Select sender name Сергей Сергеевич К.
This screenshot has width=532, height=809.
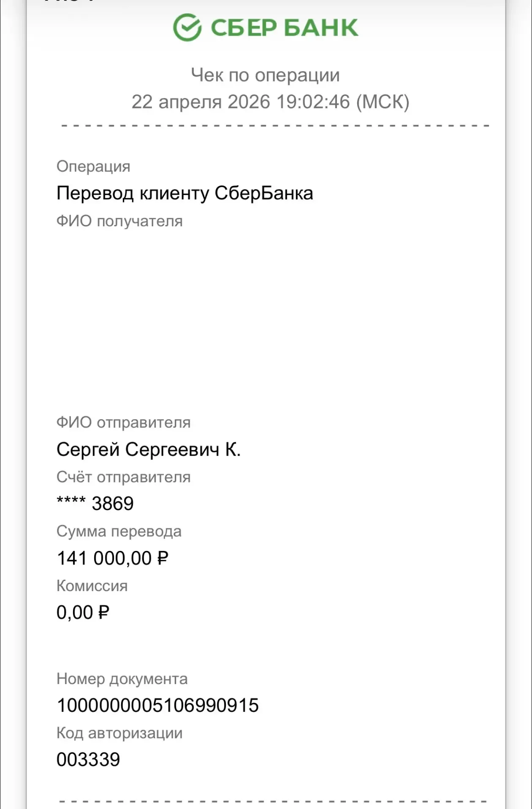pyautogui.click(x=148, y=449)
